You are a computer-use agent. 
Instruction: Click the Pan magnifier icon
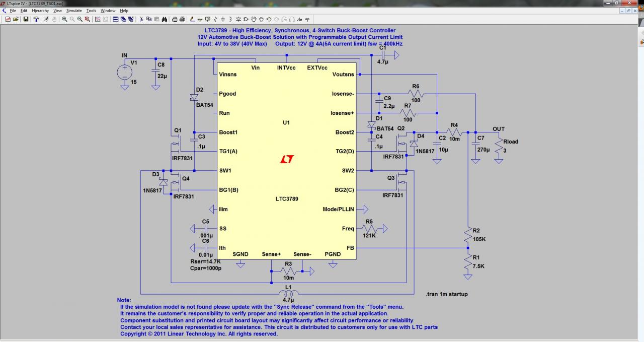[72, 19]
